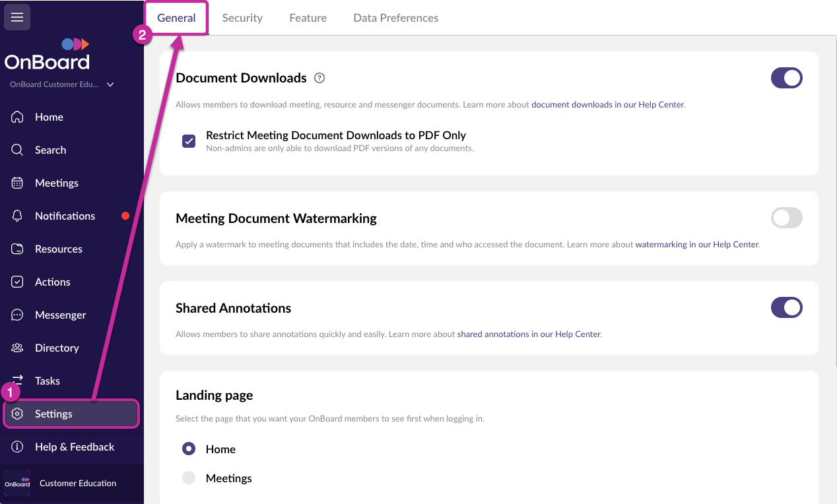Viewport: 837px width, 504px height.
Task: Follow shared annotations Help Center link
Action: (x=528, y=334)
